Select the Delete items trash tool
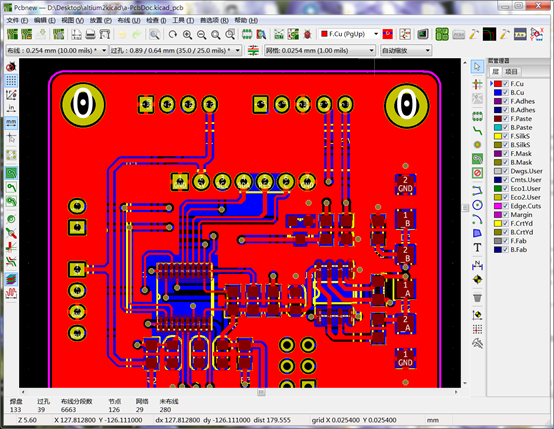 (x=477, y=298)
